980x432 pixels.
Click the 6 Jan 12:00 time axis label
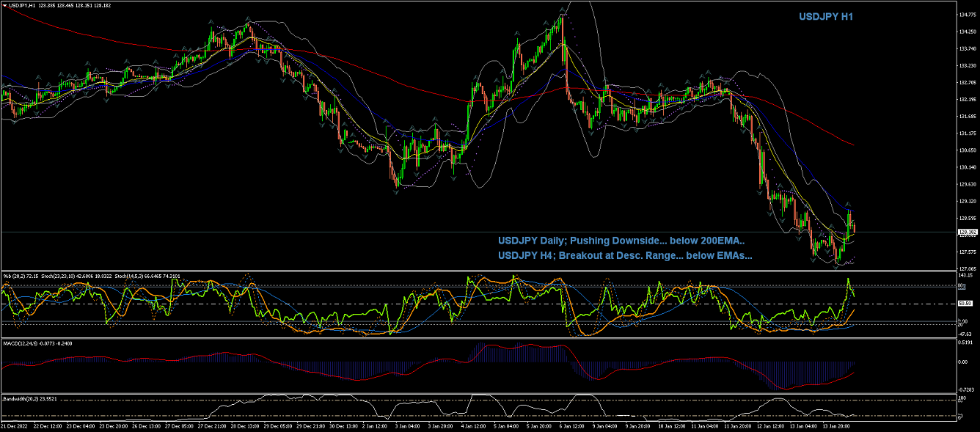572,425
